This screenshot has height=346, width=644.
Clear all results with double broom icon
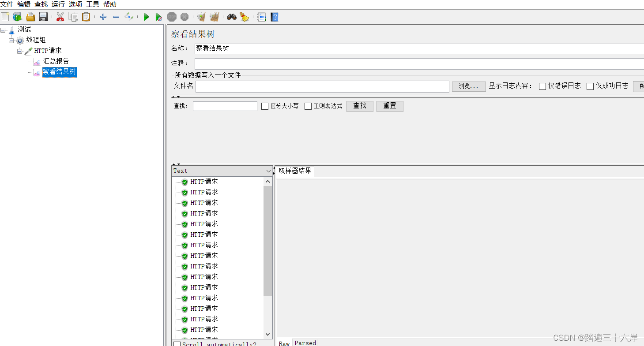coord(215,17)
